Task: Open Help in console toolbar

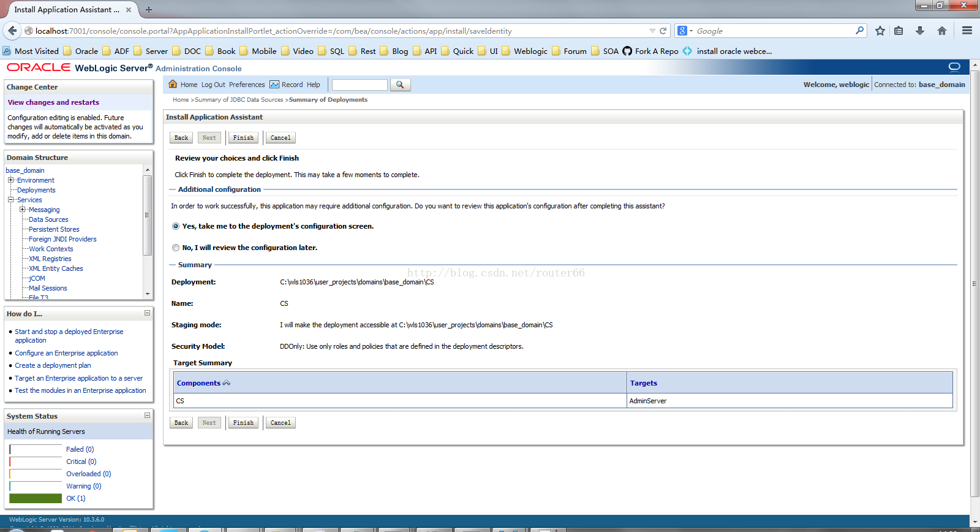Action: pyautogui.click(x=314, y=85)
